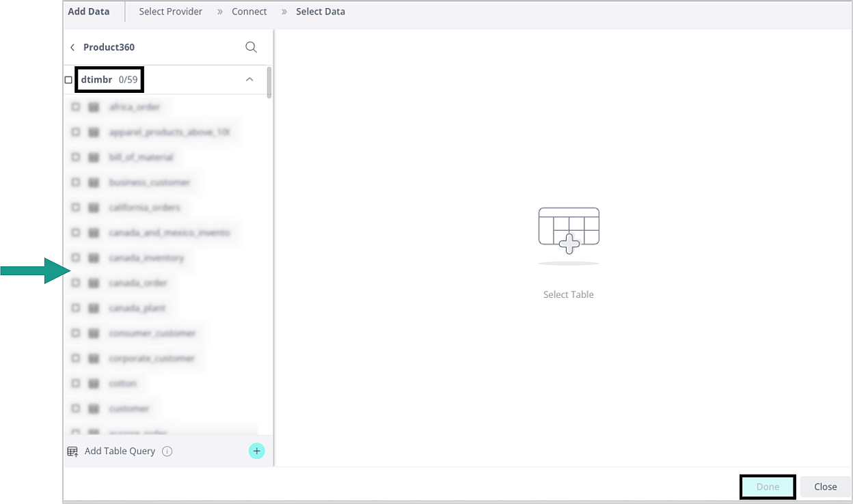Screen dimensions: 853x504
Task: Click the Close button
Action: 825,487
